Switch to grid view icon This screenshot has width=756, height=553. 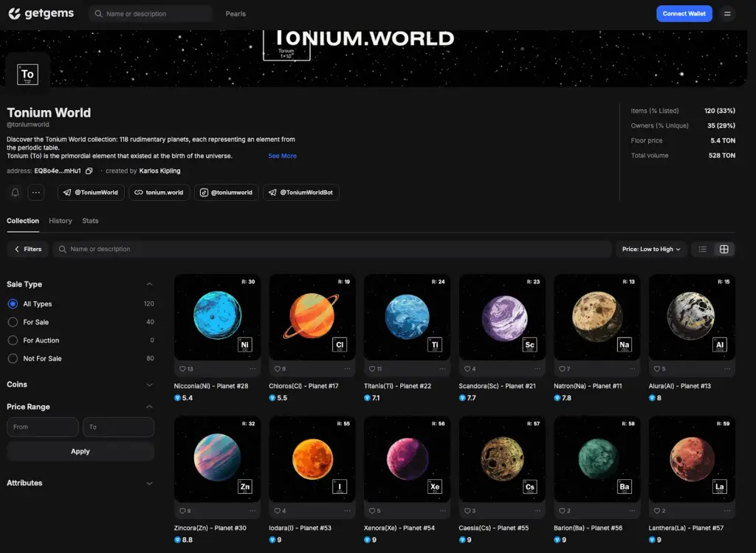[x=724, y=250]
